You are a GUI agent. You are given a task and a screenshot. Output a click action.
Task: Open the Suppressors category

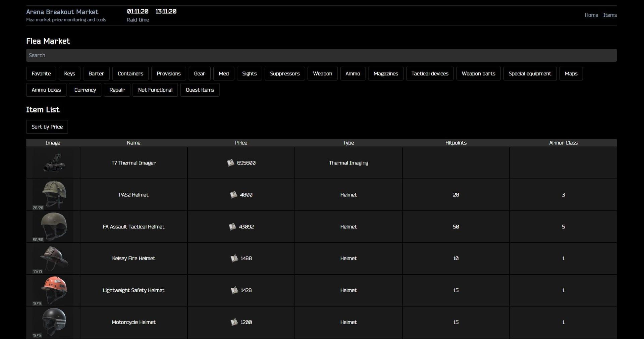pos(285,74)
